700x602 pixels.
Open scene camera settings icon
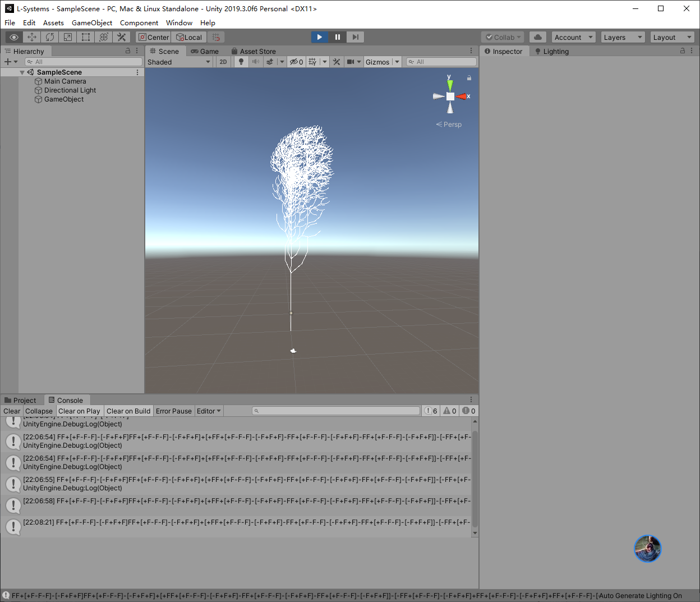[x=350, y=62]
